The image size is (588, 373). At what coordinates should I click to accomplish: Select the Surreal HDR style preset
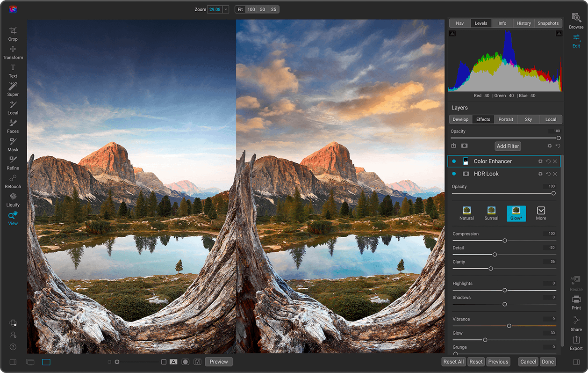(491, 213)
